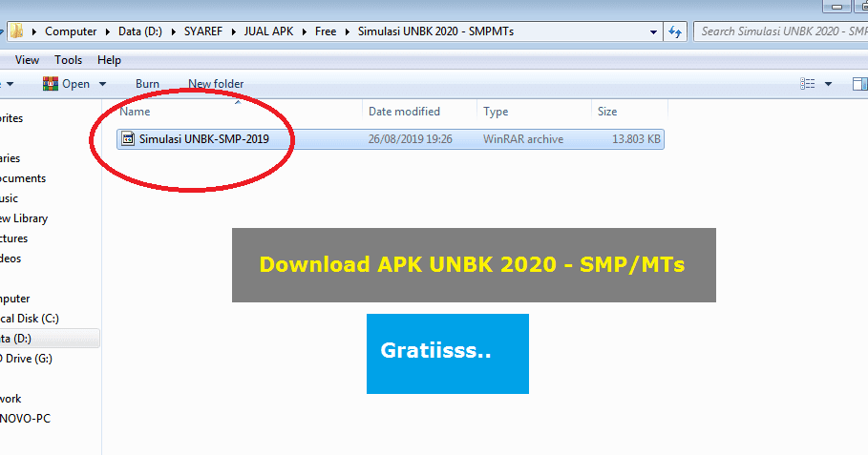868x455 pixels.
Task: Click Free in the breadcrumb path
Action: tap(326, 31)
